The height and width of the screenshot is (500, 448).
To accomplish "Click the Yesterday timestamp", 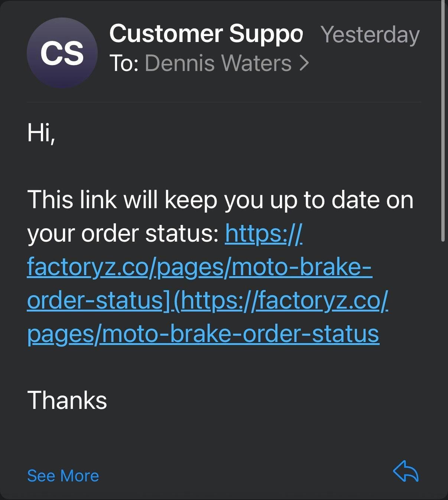I will pos(370,35).
